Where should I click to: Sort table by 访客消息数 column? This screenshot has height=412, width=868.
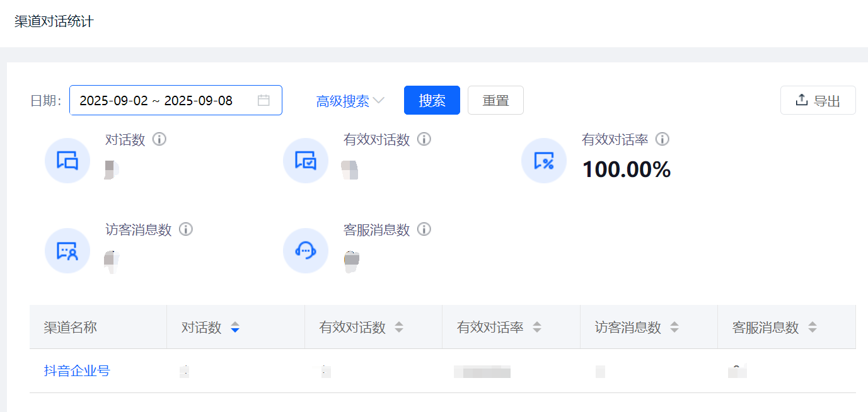[674, 327]
